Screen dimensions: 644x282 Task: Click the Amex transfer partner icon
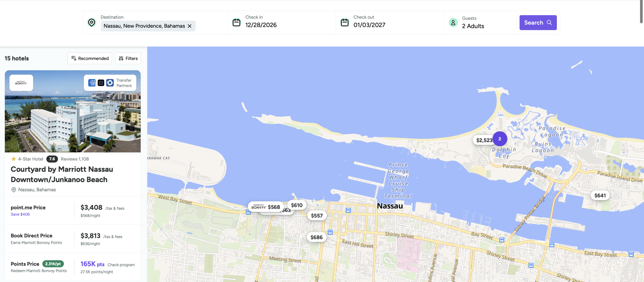pos(92,83)
